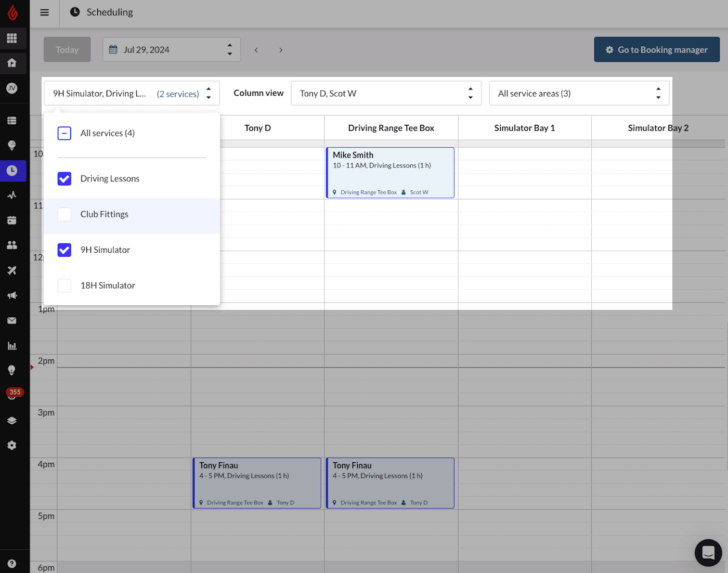The width and height of the screenshot is (728, 573).
Task: Click the Tony D column header
Action: [257, 128]
